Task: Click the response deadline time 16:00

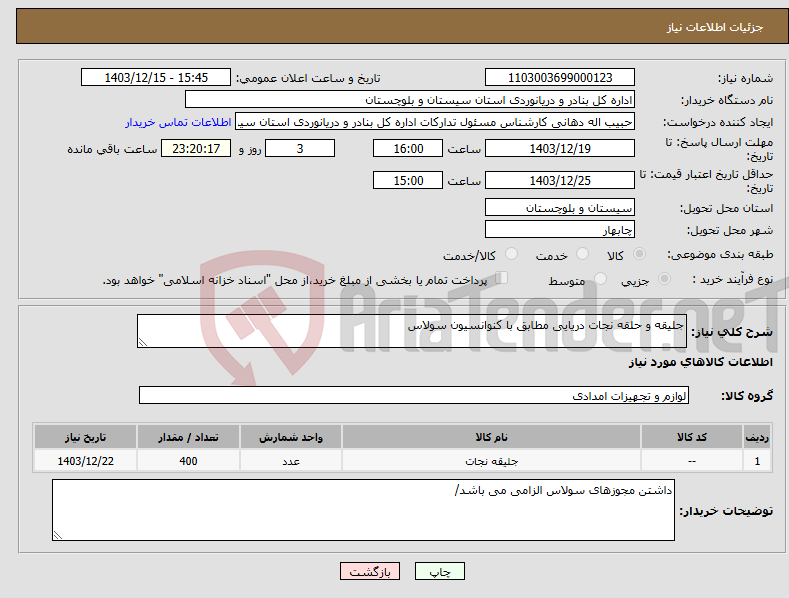Action: 408,148
